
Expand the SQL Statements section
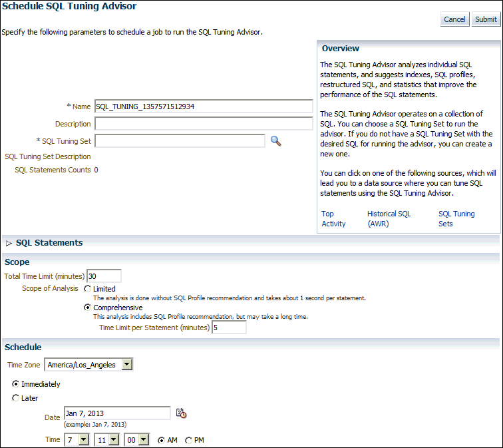(9, 243)
